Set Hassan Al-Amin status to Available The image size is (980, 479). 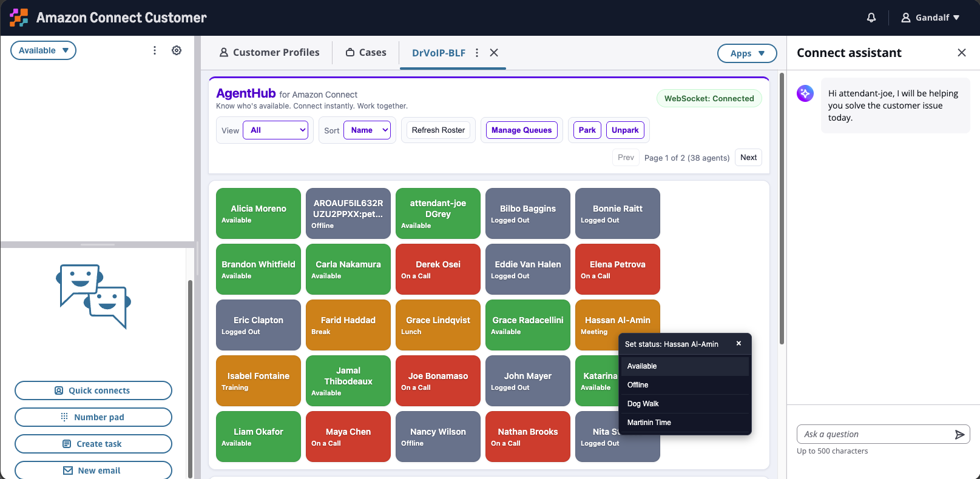[x=684, y=366]
